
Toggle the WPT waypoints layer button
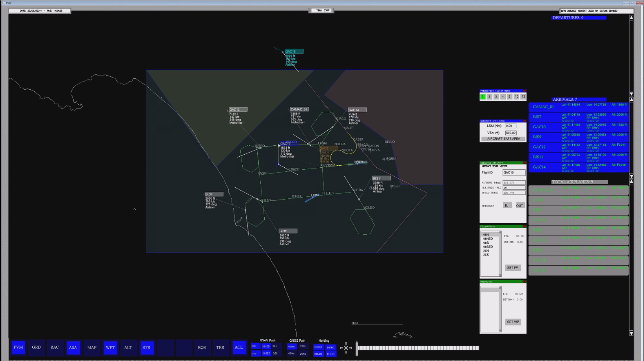pyautogui.click(x=110, y=348)
